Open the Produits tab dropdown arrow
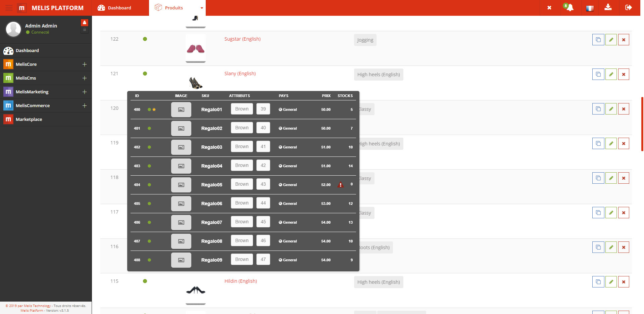 [202, 8]
